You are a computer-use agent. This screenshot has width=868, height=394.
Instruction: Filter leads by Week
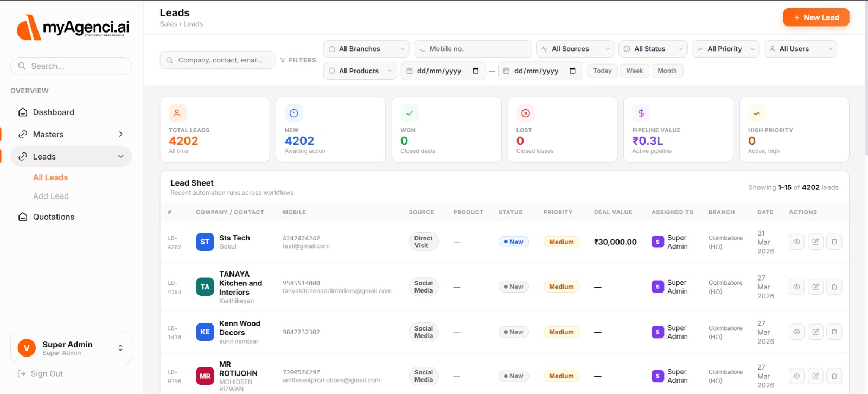coord(634,71)
